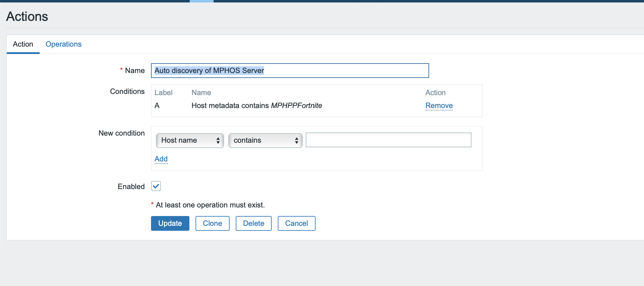The width and height of the screenshot is (644, 286).
Task: Open the Host name condition type dropdown
Action: pos(190,140)
